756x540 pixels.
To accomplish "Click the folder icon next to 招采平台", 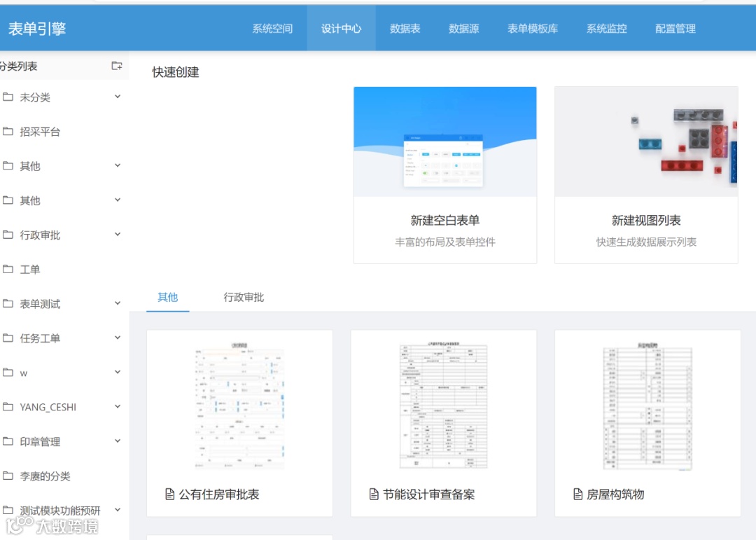I will coord(8,131).
